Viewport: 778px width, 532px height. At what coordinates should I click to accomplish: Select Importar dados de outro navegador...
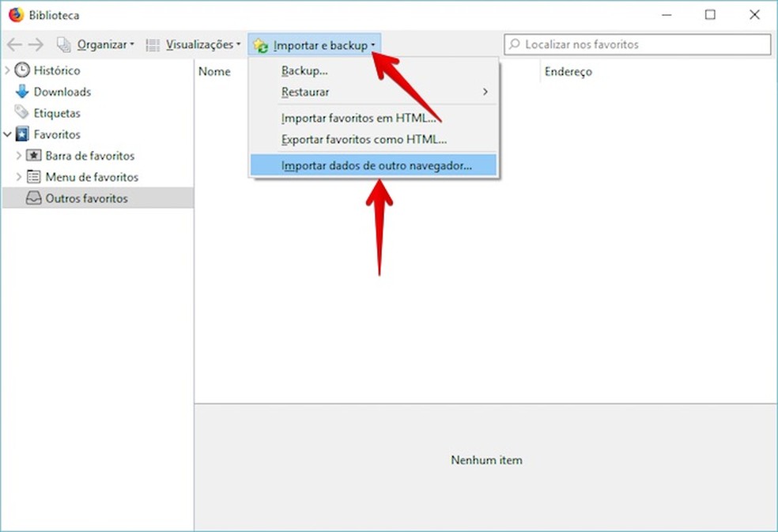(373, 165)
